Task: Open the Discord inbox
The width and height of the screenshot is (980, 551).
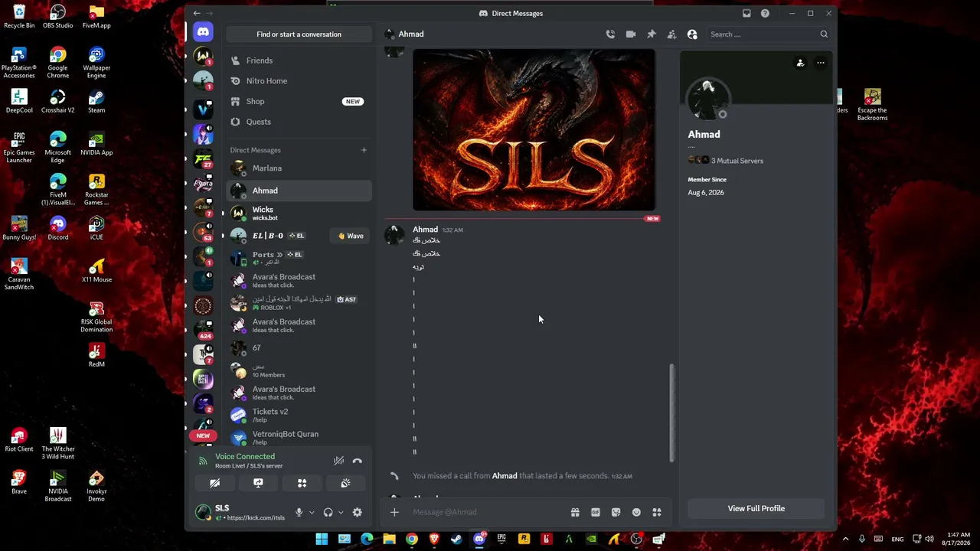Action: point(746,13)
